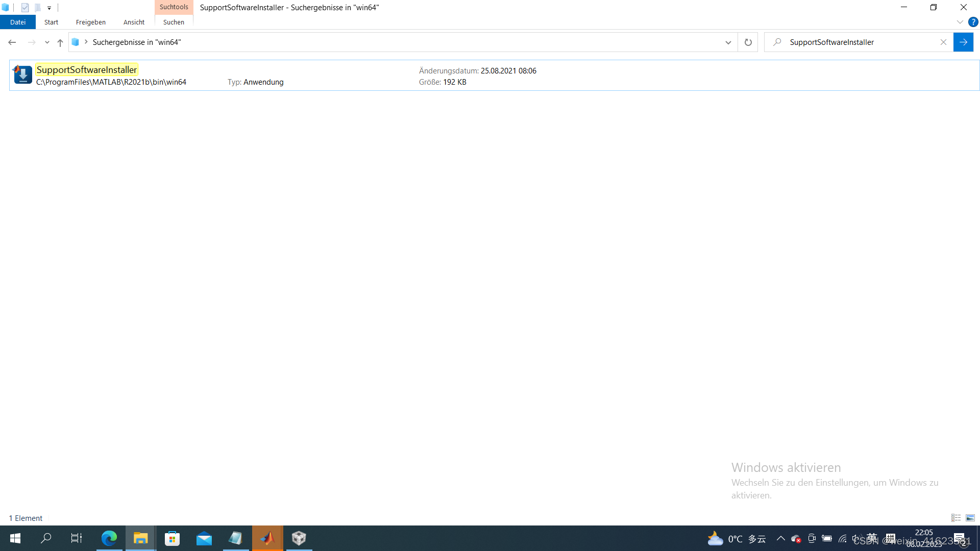Open OneDrive from the system tray
This screenshot has width=980, height=551.
pos(796,538)
